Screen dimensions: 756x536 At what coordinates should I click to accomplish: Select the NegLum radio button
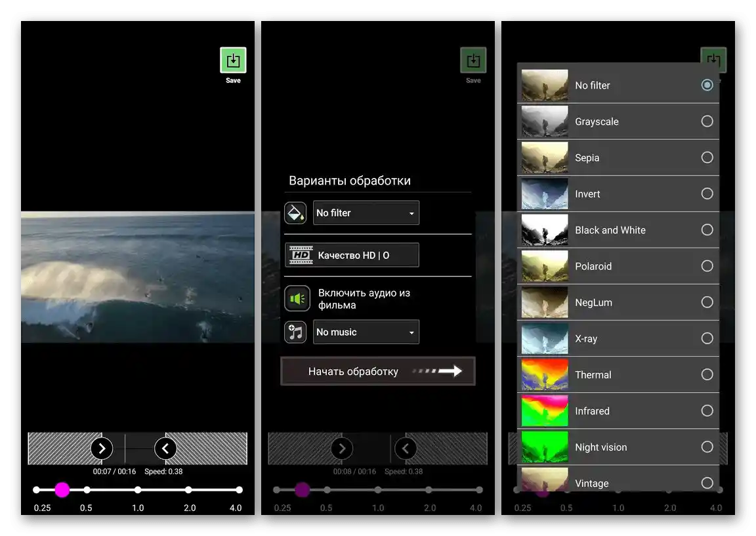coord(707,302)
